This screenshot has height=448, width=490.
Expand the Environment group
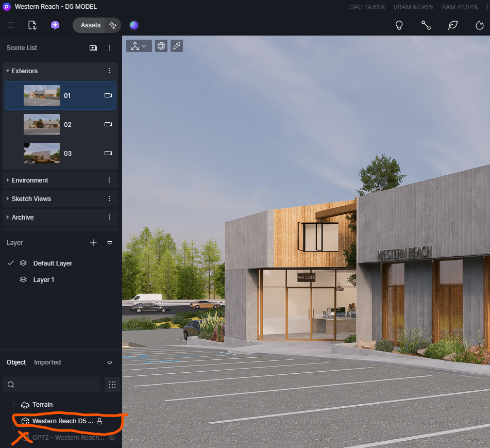pyautogui.click(x=8, y=180)
